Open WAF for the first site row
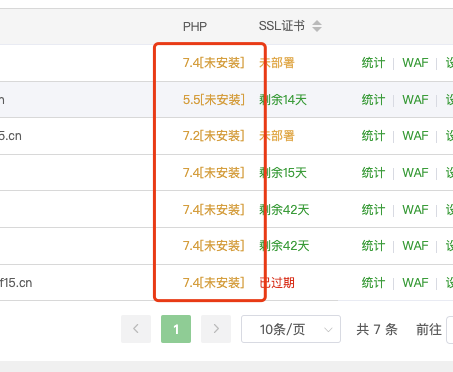The height and width of the screenshot is (372, 453). click(415, 63)
